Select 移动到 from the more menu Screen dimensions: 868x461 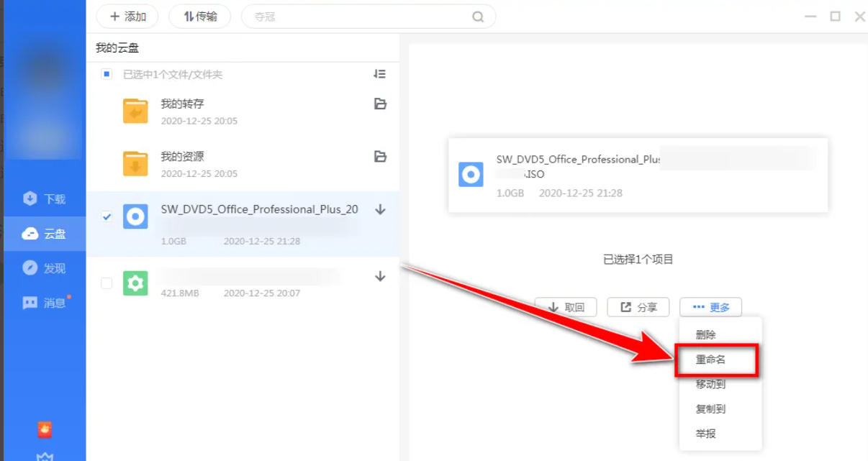click(710, 385)
